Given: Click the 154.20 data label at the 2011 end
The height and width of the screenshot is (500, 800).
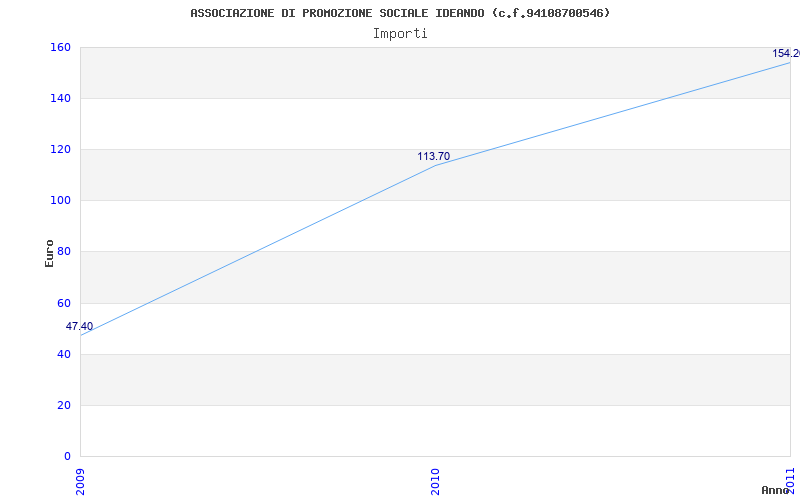Looking at the screenshot, I should pyautogui.click(x=786, y=54).
